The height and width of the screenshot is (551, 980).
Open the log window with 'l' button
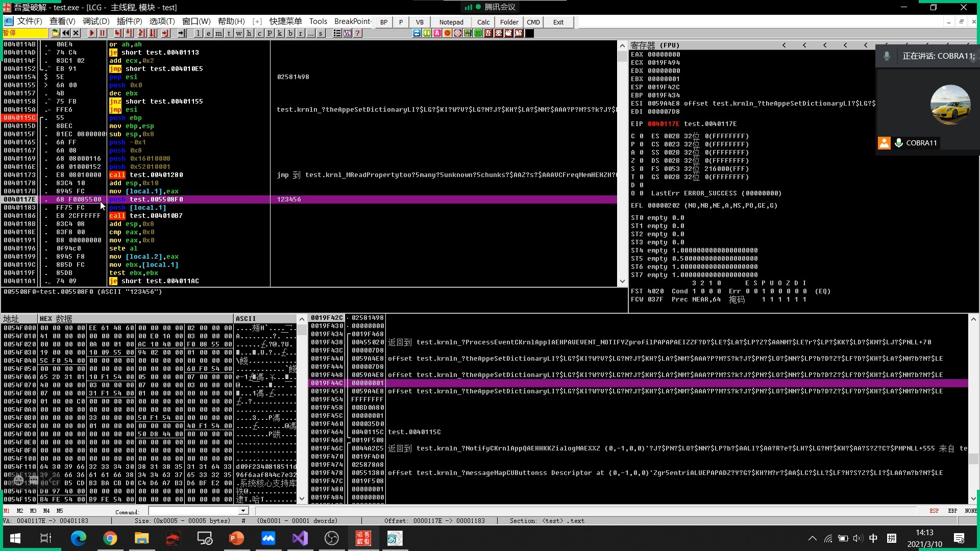198,33
